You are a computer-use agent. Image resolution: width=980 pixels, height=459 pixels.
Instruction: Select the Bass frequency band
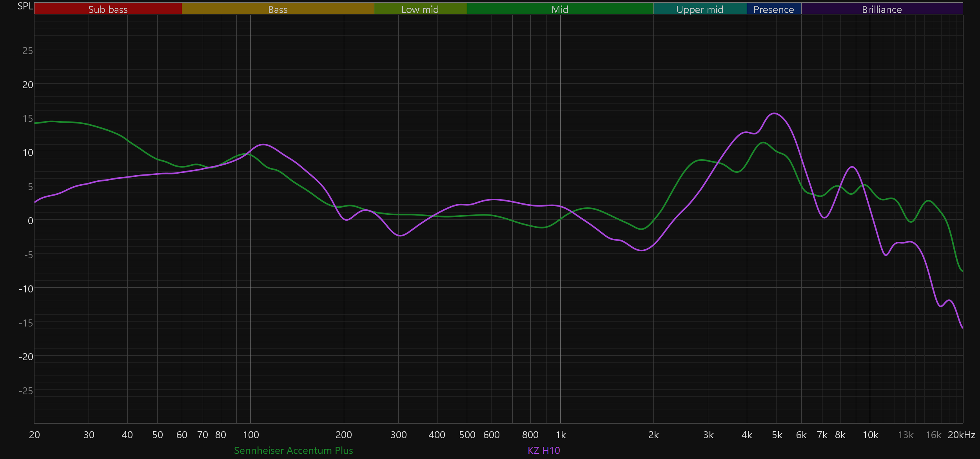(278, 9)
